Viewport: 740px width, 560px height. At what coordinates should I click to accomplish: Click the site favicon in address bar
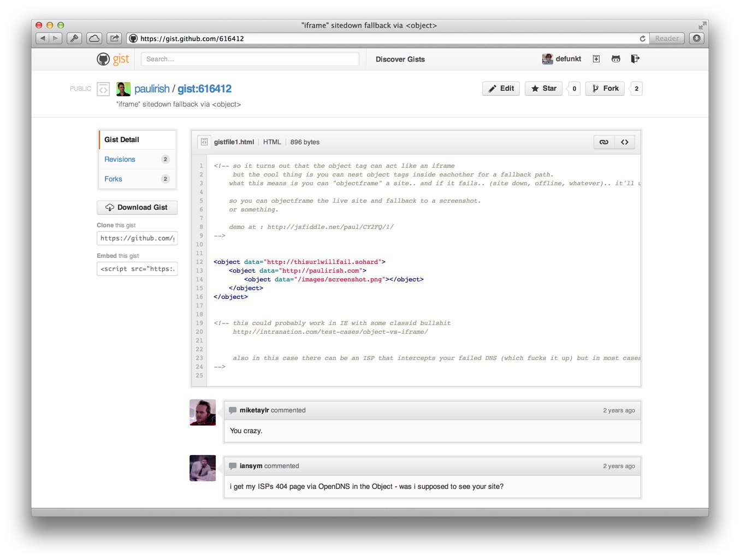coord(133,39)
